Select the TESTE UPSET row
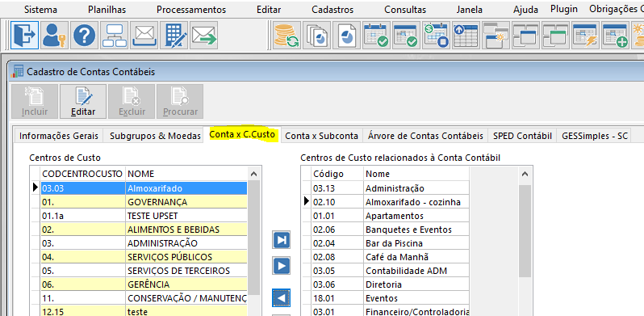 pos(144,216)
